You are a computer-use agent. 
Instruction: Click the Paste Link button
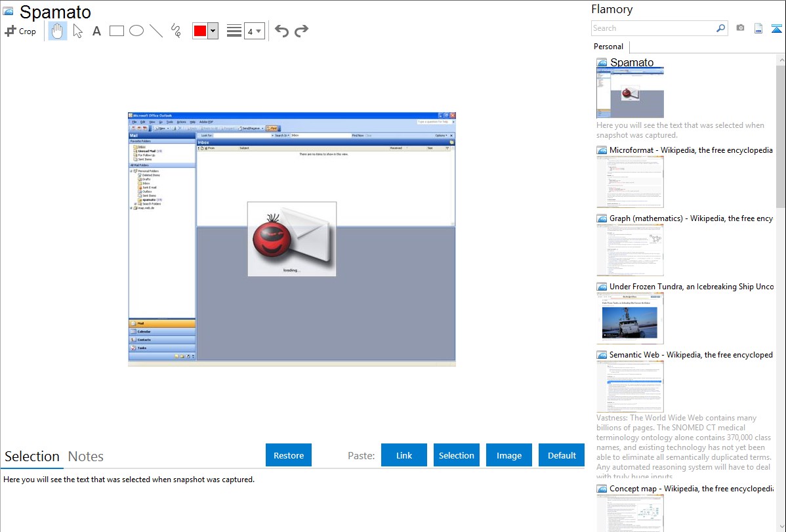click(404, 455)
